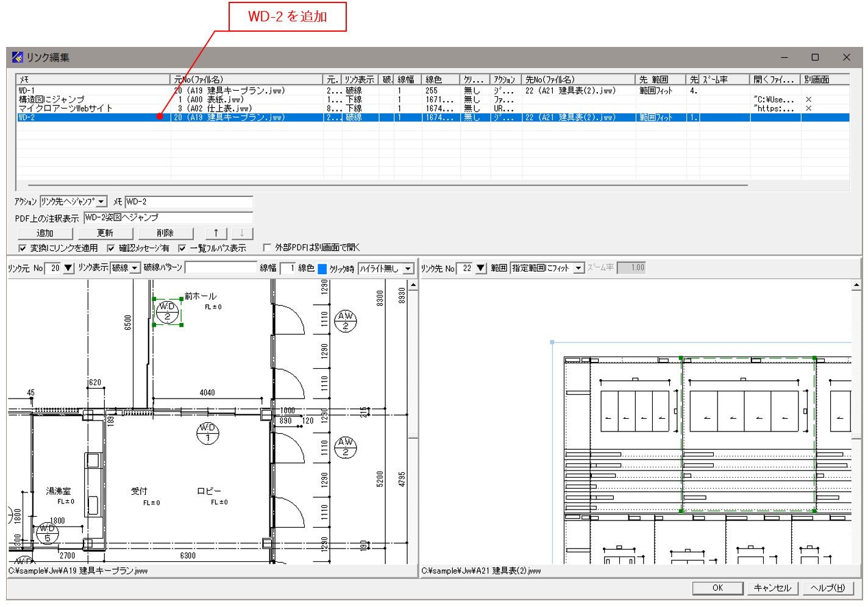Toggle the 変換にリンクを適用 checkbox
Screen dimensions: 868x607
point(23,248)
